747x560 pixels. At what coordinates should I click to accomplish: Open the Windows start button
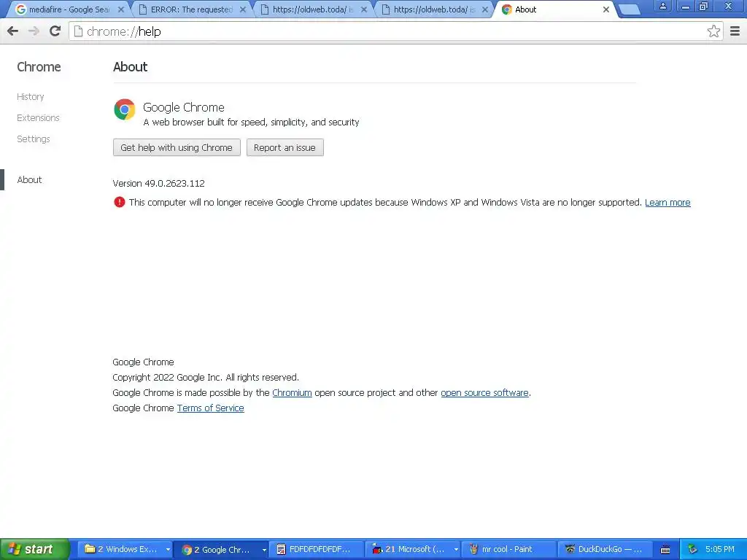pos(34,549)
